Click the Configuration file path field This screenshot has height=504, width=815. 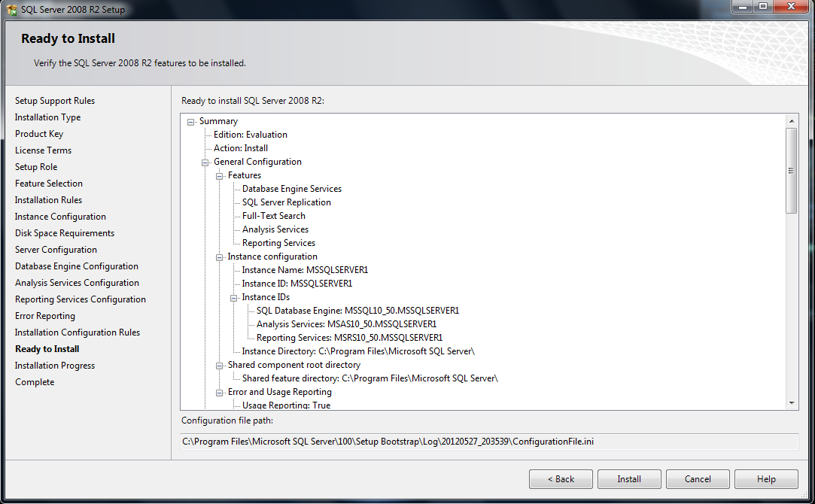tap(489, 442)
